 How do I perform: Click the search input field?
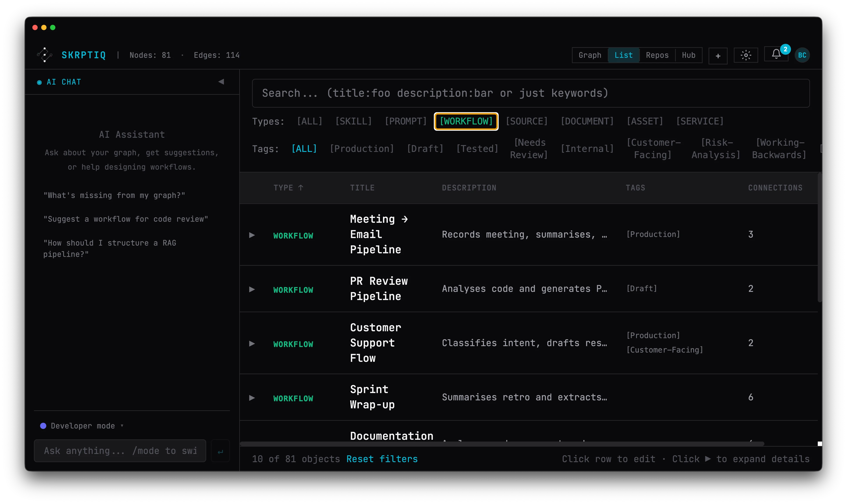530,93
